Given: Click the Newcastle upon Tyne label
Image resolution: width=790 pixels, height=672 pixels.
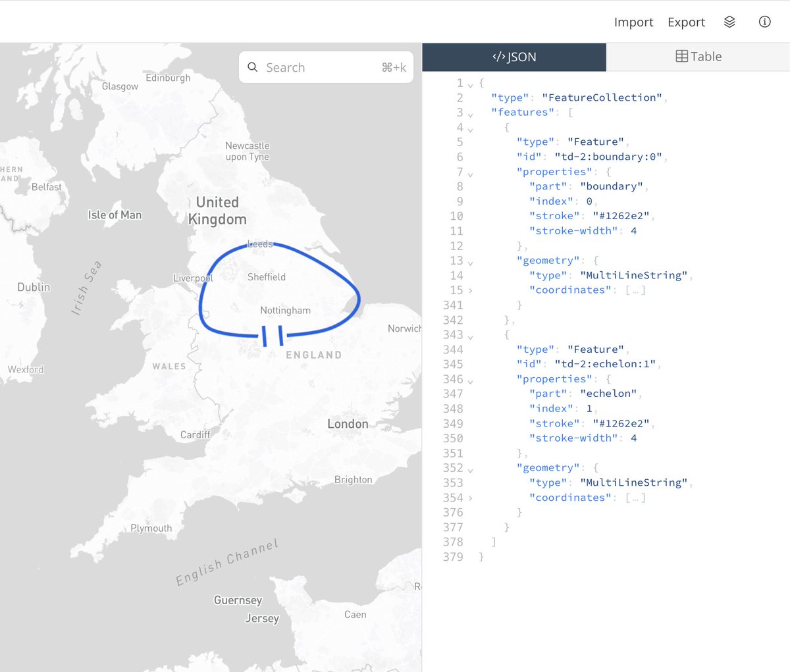Looking at the screenshot, I should tap(247, 151).
